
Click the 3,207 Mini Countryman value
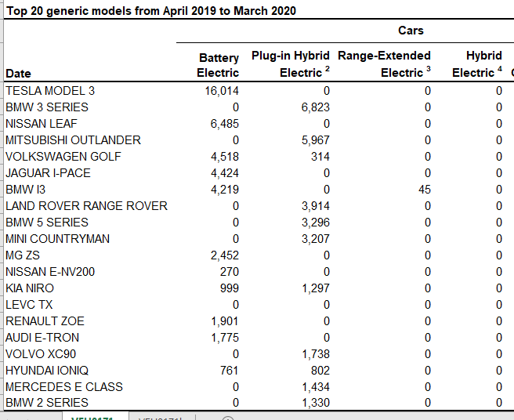(x=315, y=239)
